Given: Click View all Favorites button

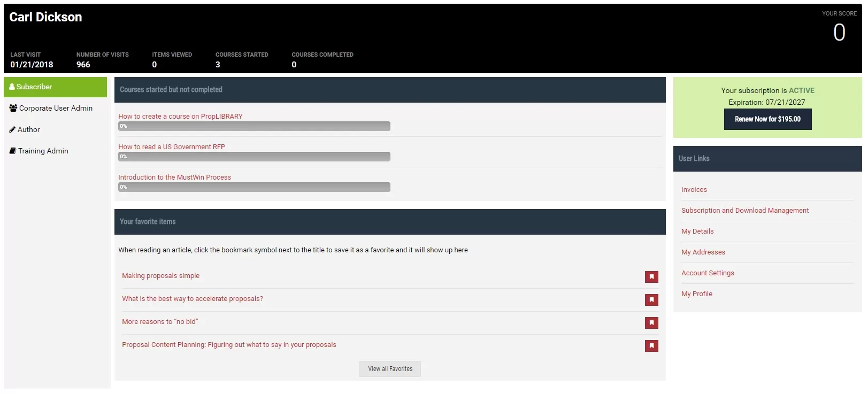Looking at the screenshot, I should coord(390,369).
